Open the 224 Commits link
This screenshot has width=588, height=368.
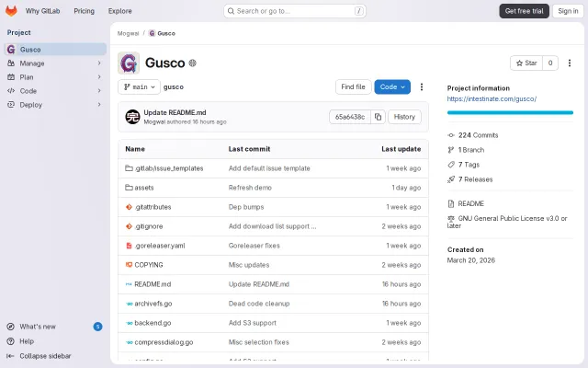(478, 135)
